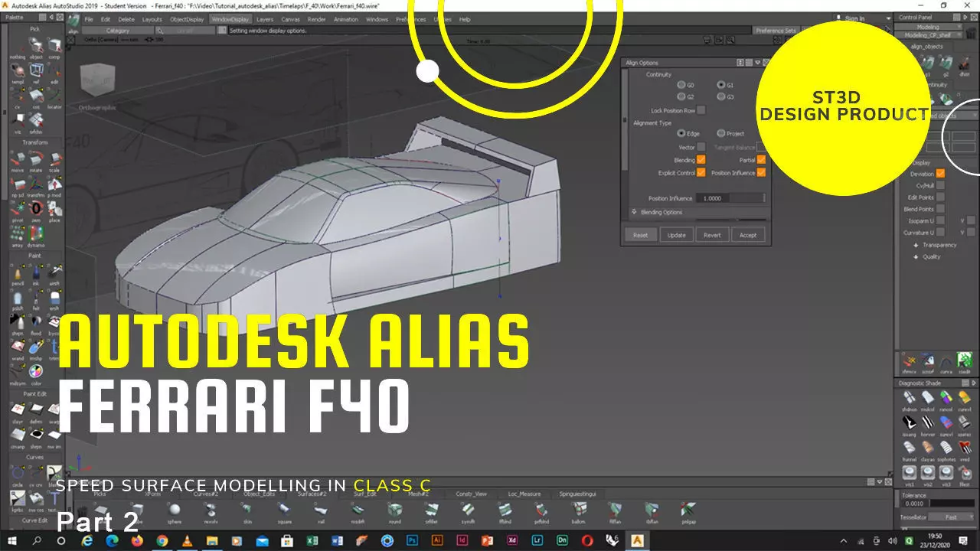Choose the Pick locator tool

[54, 98]
